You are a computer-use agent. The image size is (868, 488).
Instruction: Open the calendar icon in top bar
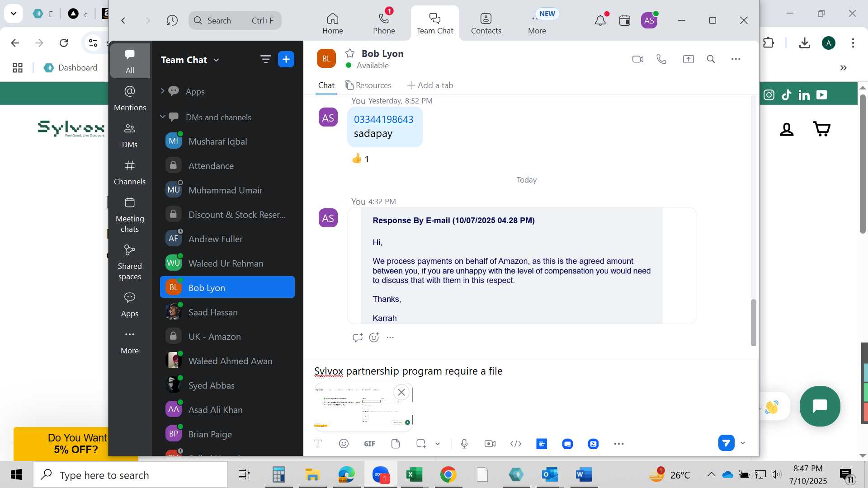[625, 20]
